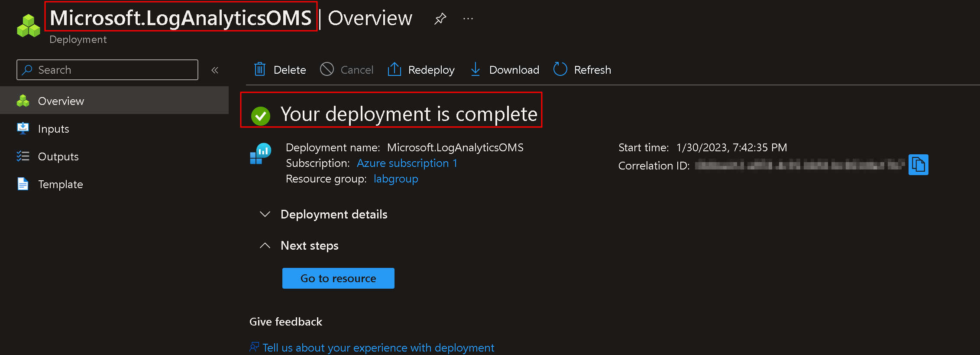This screenshot has width=980, height=355.
Task: Click the disabled Cancel button
Action: tap(347, 70)
